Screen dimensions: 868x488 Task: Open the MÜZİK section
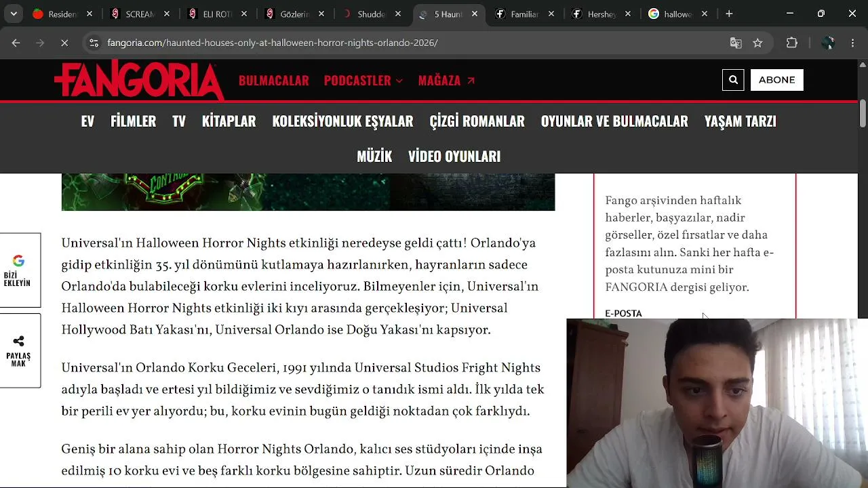(374, 157)
